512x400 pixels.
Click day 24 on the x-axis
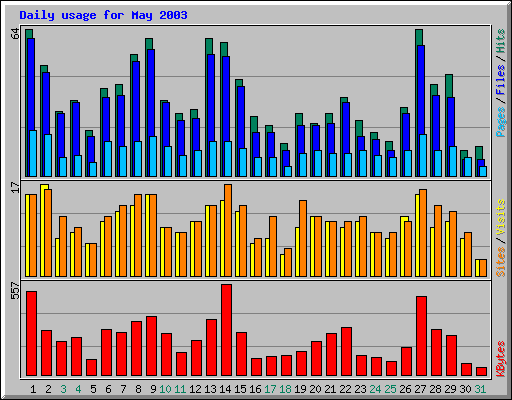click(x=375, y=389)
